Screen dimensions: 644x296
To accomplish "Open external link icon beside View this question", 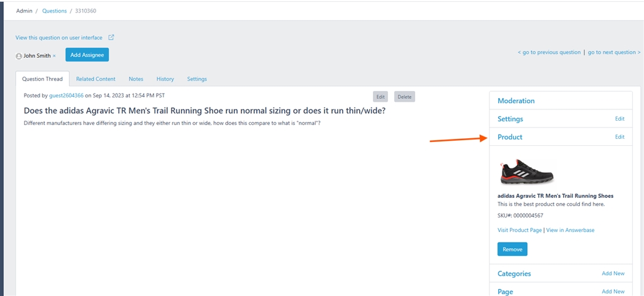I will [x=111, y=37].
